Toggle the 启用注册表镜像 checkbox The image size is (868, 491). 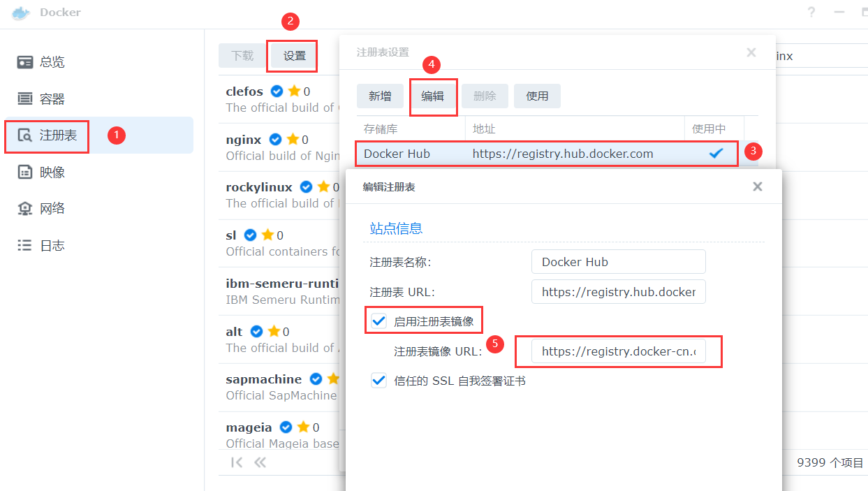click(378, 321)
